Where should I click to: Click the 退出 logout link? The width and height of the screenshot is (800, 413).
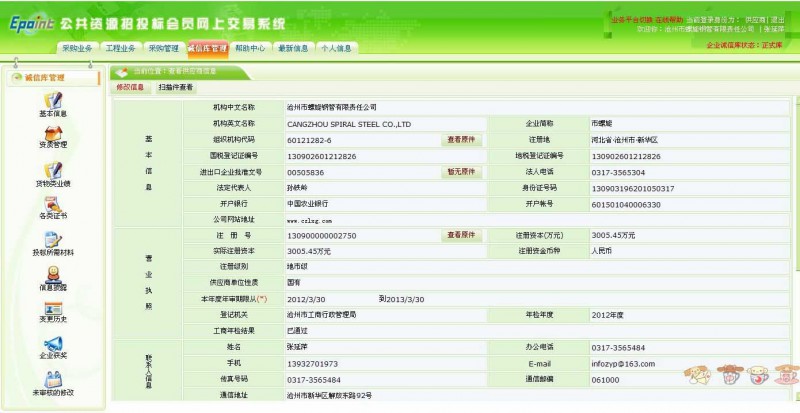pos(777,19)
